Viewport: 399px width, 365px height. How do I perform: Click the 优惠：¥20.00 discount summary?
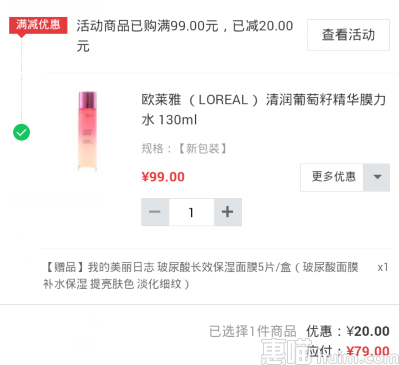tap(348, 331)
